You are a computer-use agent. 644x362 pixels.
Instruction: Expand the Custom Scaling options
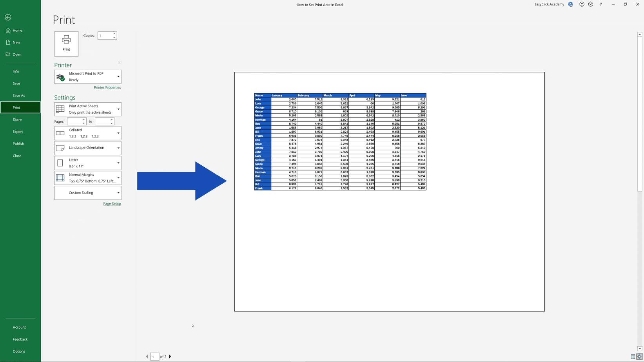[118, 192]
